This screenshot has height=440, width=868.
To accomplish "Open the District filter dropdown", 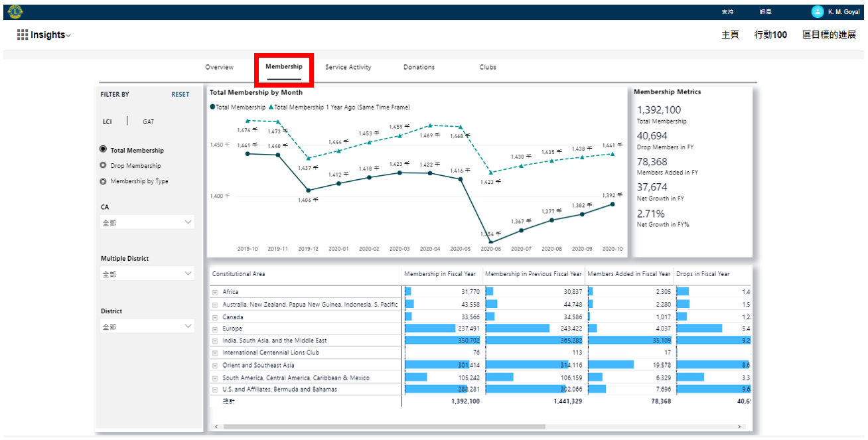I will (x=147, y=327).
